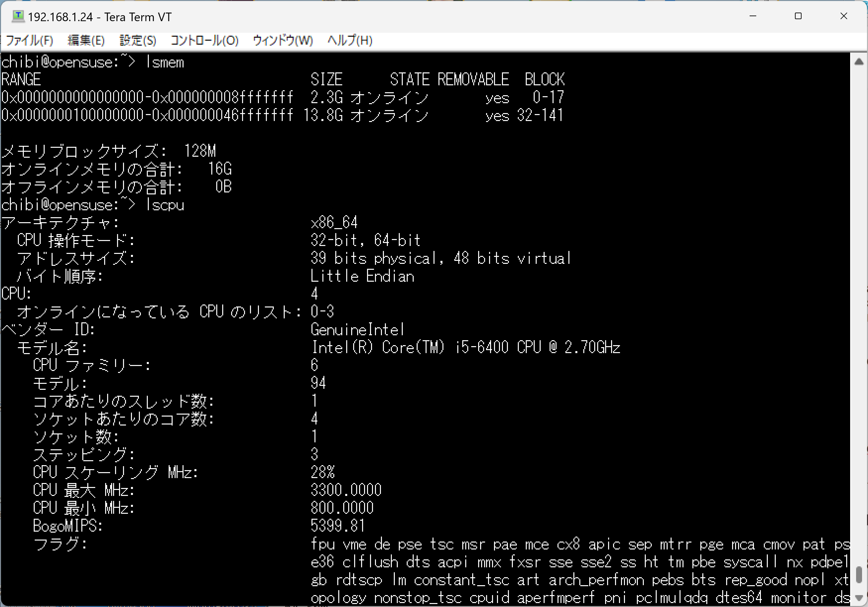
Task: Minimize the Tera Term window
Action: 753,16
